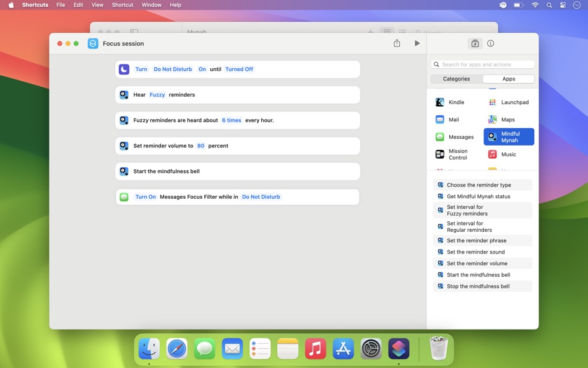Toggle the 'Turn' parameter in Do Not Disturb action
Viewport: 588px width, 368px height.
tap(141, 69)
